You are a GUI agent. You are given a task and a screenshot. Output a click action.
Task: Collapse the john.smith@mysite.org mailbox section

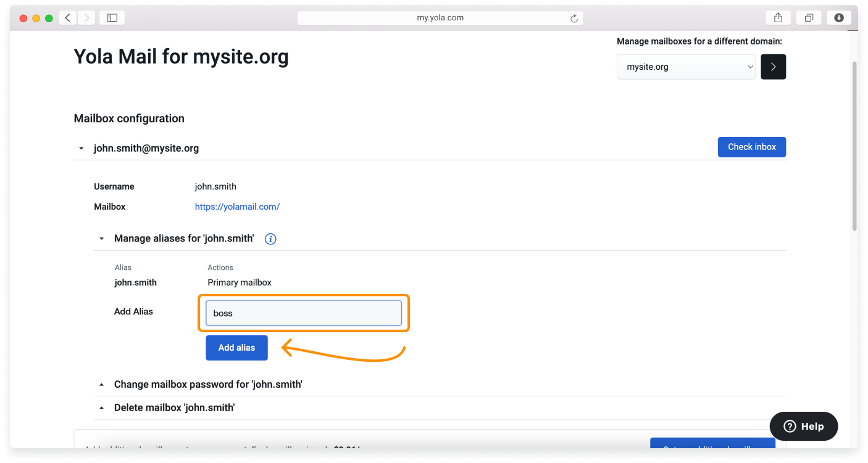(x=81, y=148)
